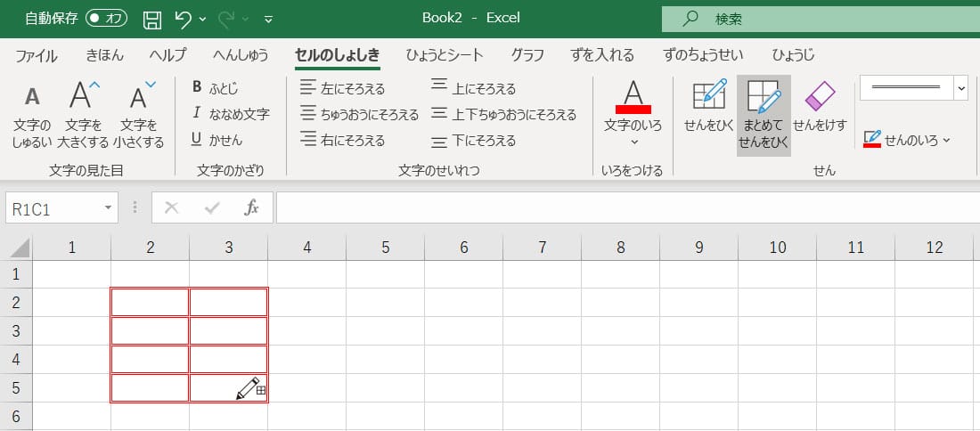Select column header 8
Image resolution: width=980 pixels, height=431 pixels.
(x=621, y=248)
